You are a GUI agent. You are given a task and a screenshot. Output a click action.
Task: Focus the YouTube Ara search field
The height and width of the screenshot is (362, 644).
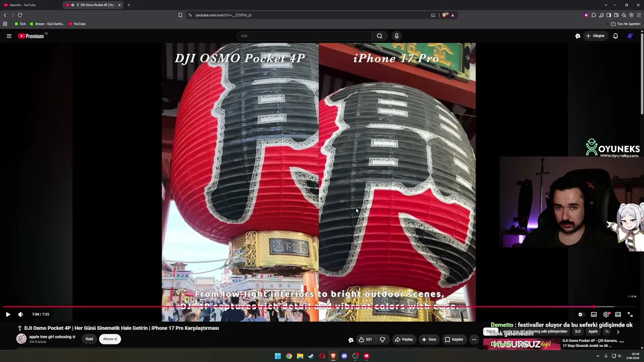pos(304,36)
